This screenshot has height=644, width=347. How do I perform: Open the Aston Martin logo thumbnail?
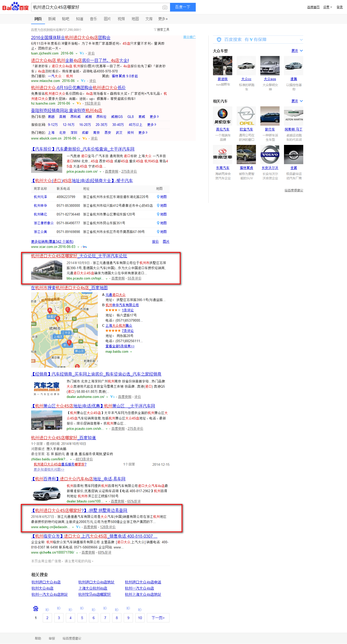[294, 116]
